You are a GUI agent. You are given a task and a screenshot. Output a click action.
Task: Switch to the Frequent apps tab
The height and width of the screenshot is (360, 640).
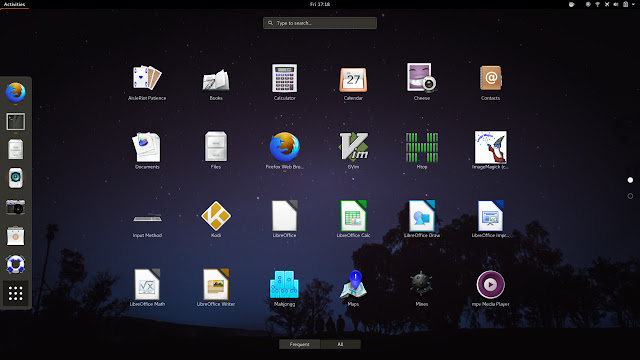coord(300,344)
